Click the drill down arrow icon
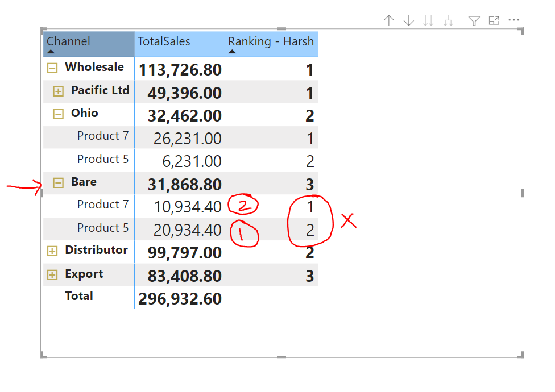Viewport: 555px width, 392px height. (x=408, y=20)
